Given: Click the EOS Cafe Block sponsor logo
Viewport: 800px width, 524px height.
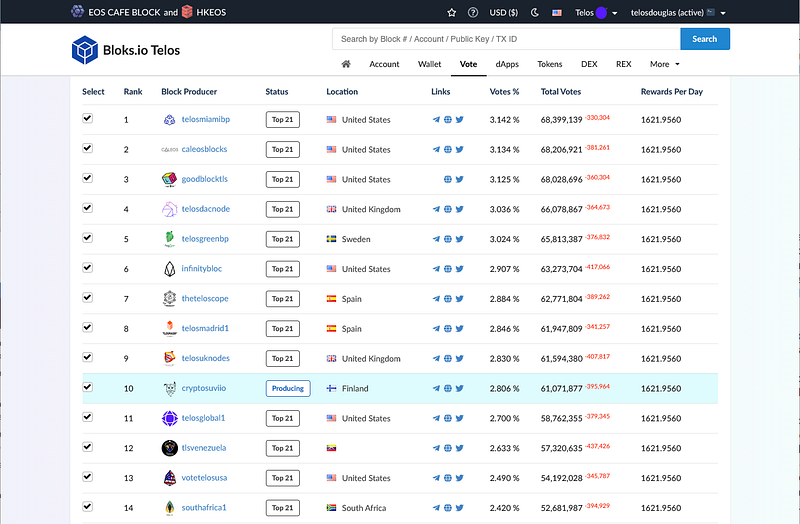Looking at the screenshot, I should [78, 11].
